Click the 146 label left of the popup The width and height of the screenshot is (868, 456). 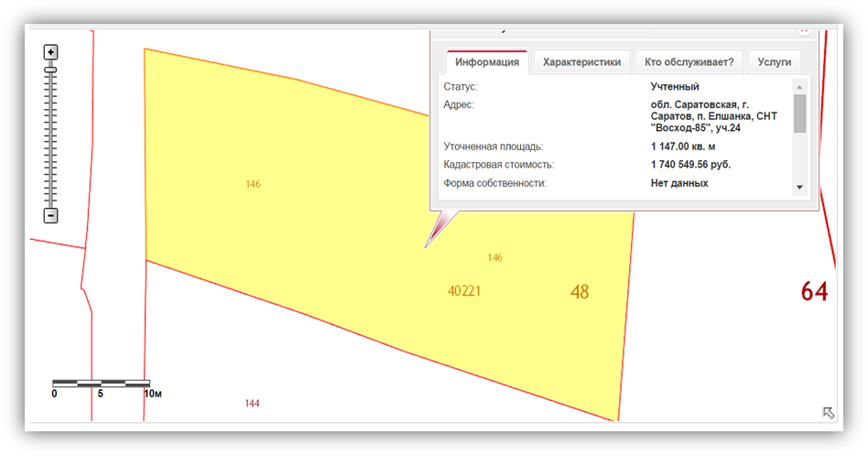point(253,184)
